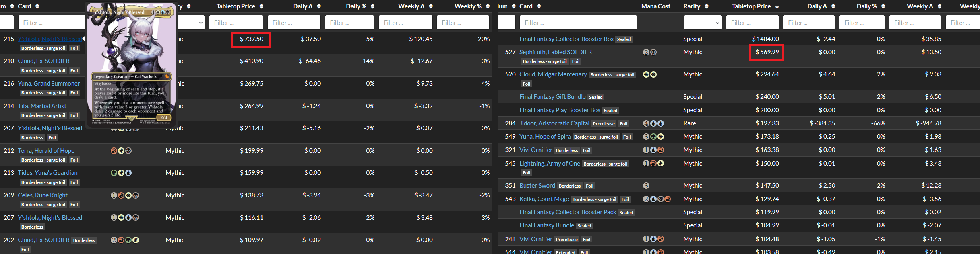Click the Prerelease tag on Jidoor, Aristocratic Capital
This screenshot has width=980, height=254.
click(x=604, y=124)
